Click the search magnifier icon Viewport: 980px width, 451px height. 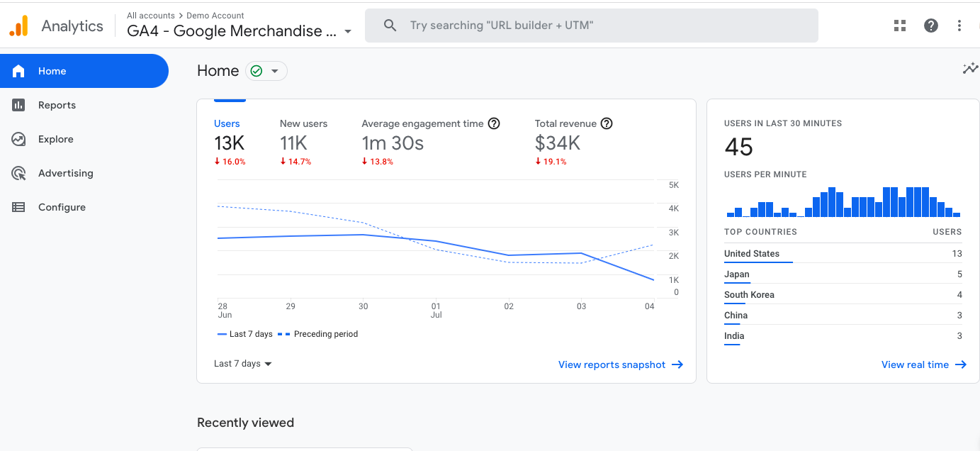click(390, 26)
